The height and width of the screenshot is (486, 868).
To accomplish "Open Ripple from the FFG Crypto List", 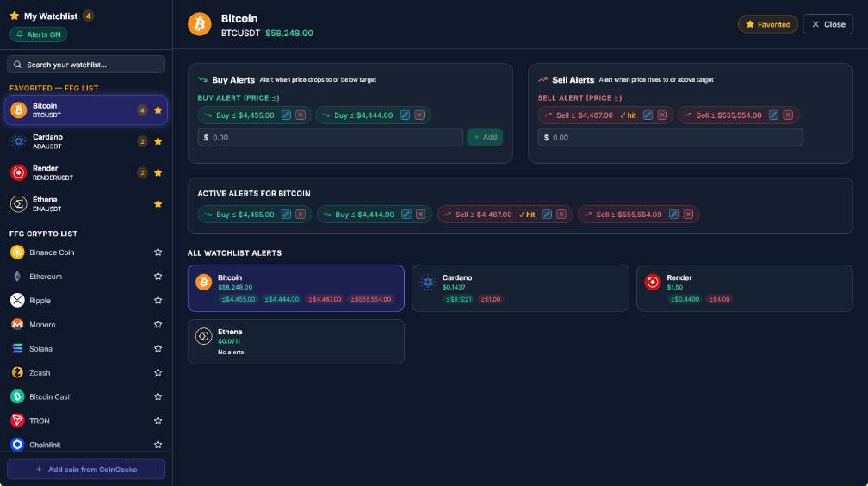I will (x=86, y=301).
